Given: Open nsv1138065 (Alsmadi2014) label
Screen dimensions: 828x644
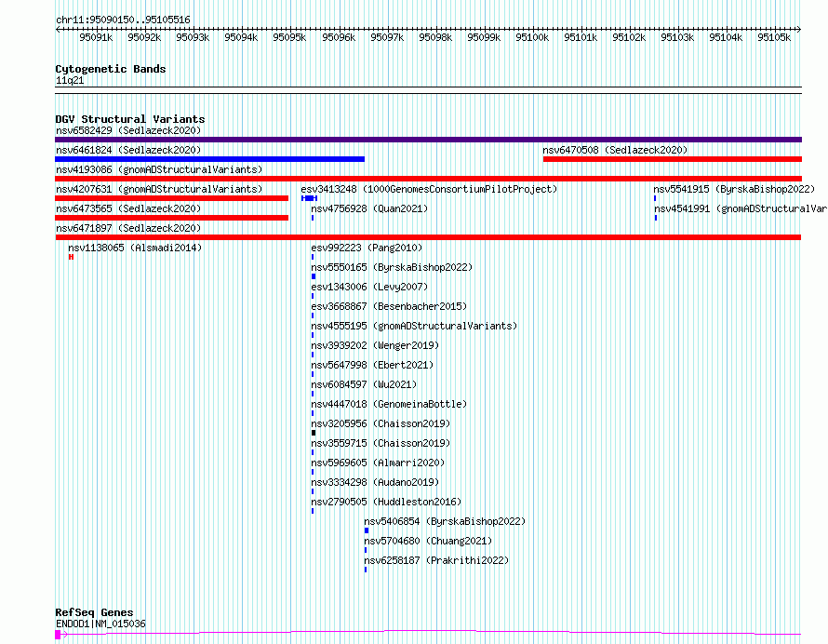Looking at the screenshot, I should [x=135, y=248].
